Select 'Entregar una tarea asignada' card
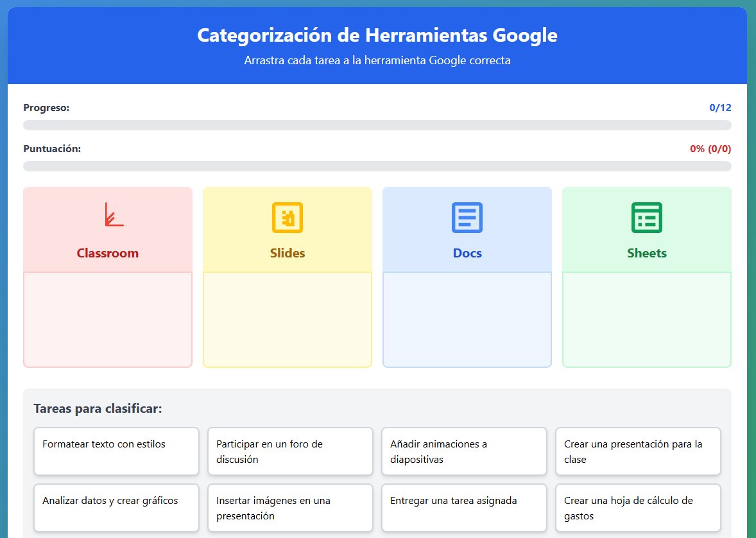Screen dimensions: 756x538 coord(464,508)
